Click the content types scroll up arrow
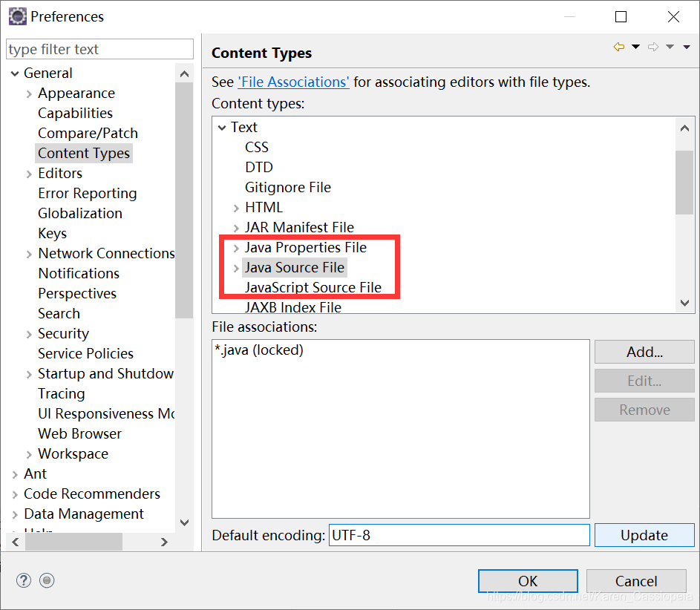Viewport: 700px width, 610px height. point(684,128)
